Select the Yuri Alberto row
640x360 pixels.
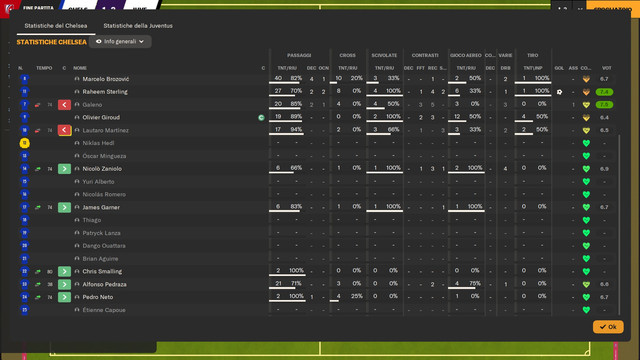click(317, 182)
